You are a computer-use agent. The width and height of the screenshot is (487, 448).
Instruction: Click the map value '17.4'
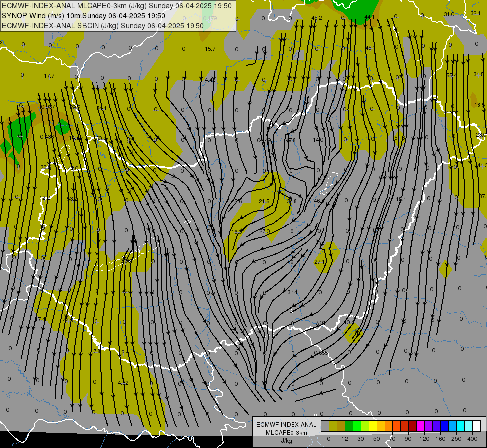tap(40, 319)
